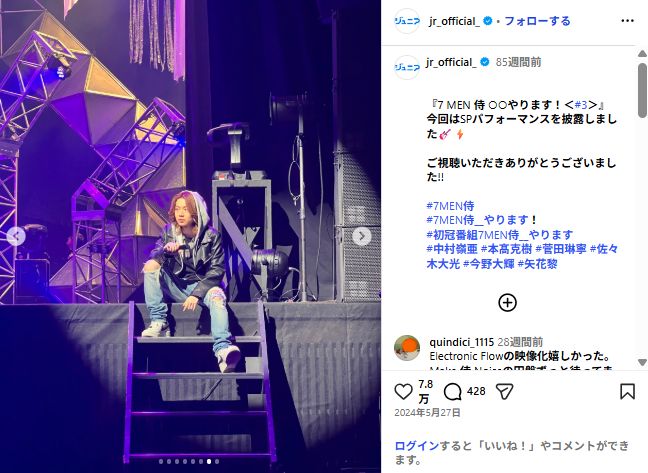Click the フォローする follow button
The image size is (648, 473).
537,21
